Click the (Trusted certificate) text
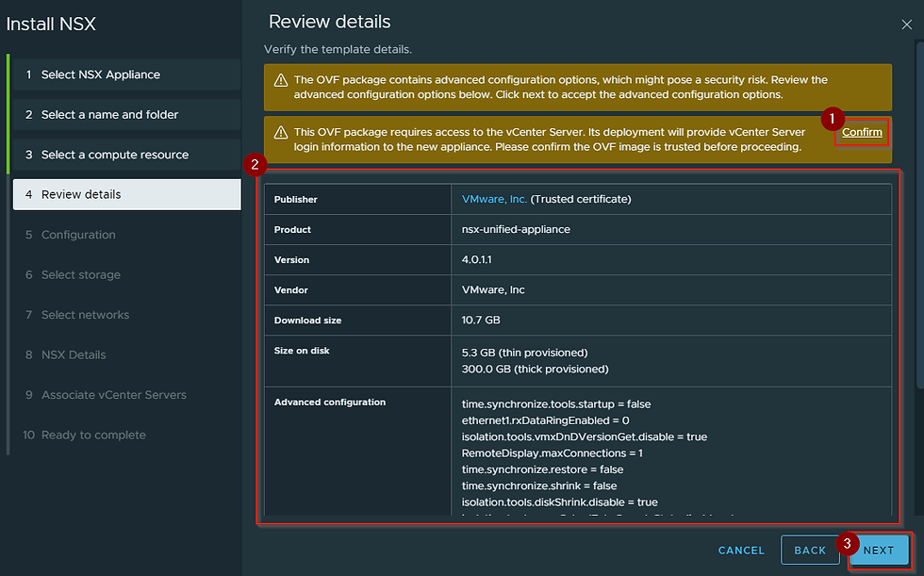Screen dimensions: 924x576 tap(581, 199)
